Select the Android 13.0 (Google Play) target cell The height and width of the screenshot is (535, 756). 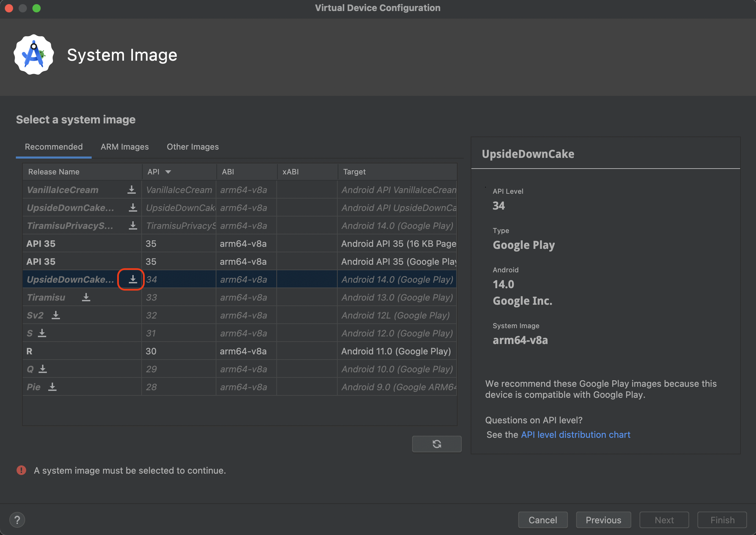pos(397,297)
